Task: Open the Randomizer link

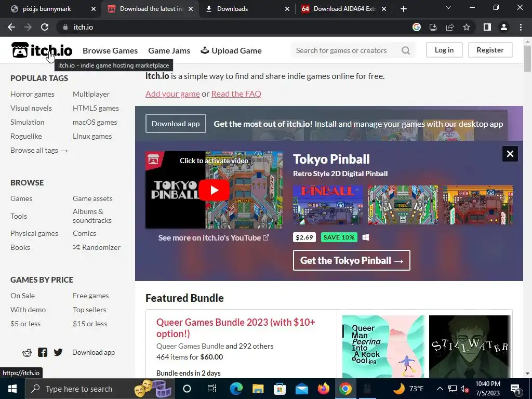Action: (x=97, y=247)
